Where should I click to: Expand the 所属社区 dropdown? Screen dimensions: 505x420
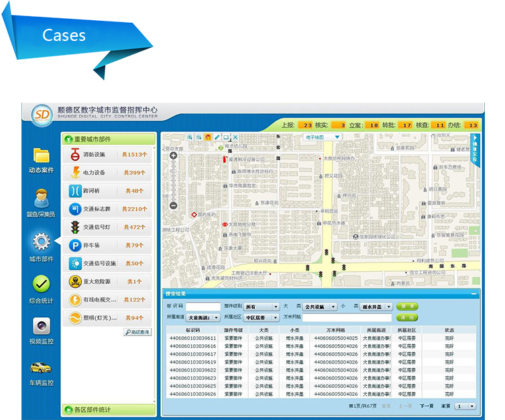point(261,318)
